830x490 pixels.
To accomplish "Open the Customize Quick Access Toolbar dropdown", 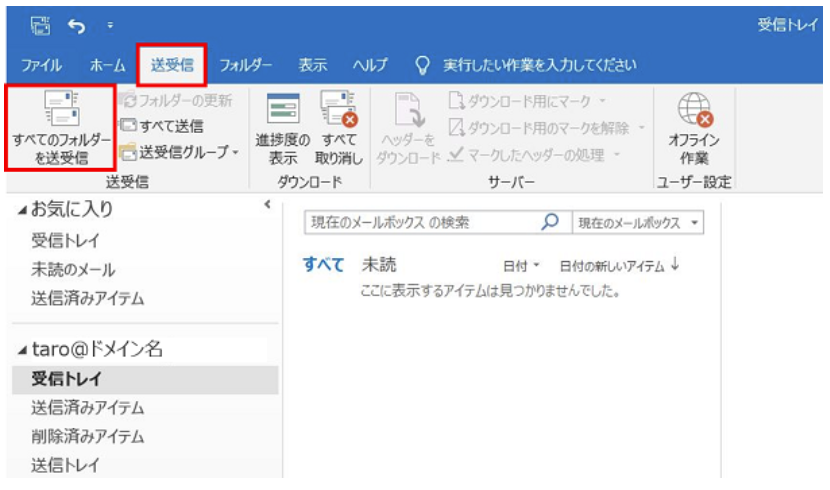I will click(110, 25).
